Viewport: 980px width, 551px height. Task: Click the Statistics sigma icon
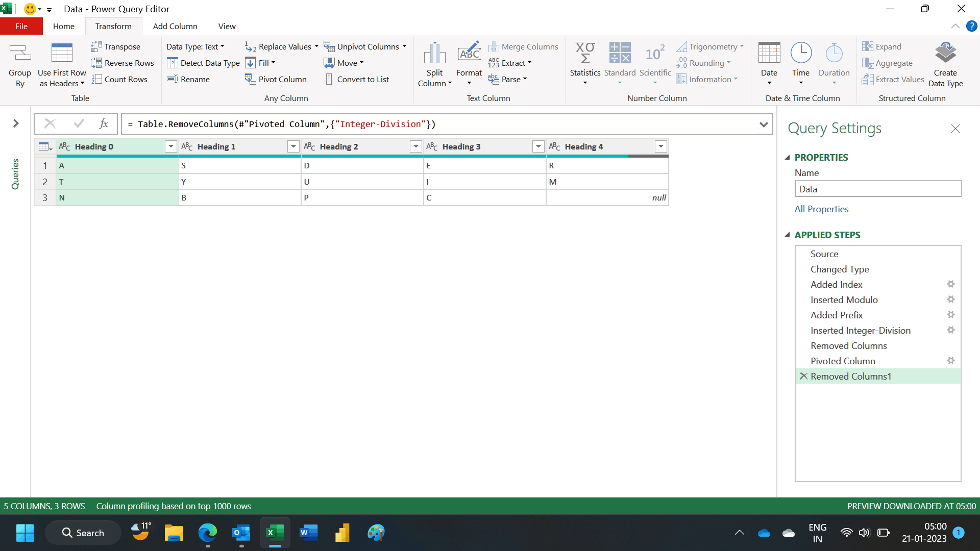point(585,53)
